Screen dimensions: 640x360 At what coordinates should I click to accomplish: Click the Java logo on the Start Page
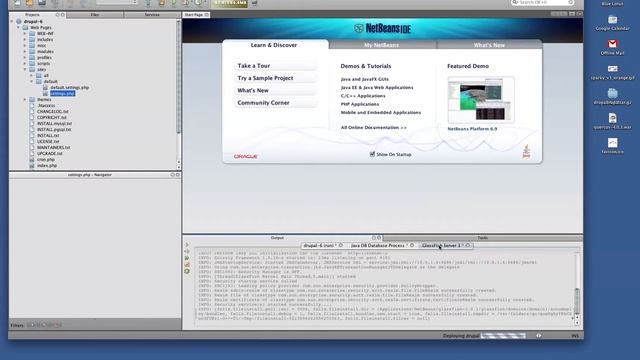[526, 151]
